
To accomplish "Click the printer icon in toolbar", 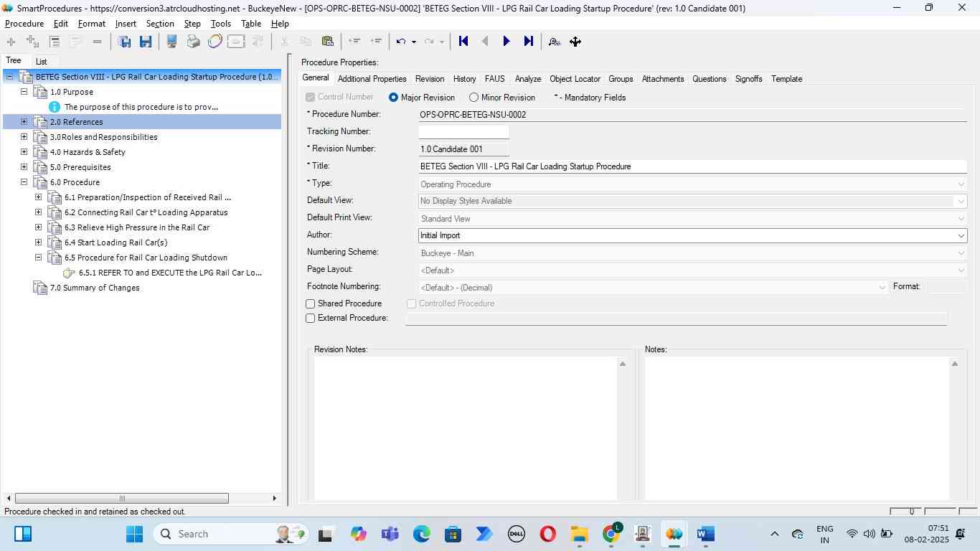I will (193, 42).
